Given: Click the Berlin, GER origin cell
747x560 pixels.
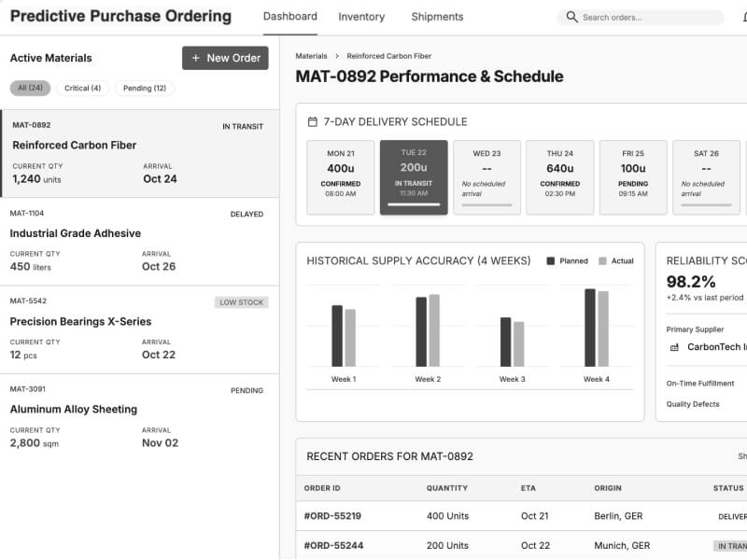Looking at the screenshot, I should 618,516.
